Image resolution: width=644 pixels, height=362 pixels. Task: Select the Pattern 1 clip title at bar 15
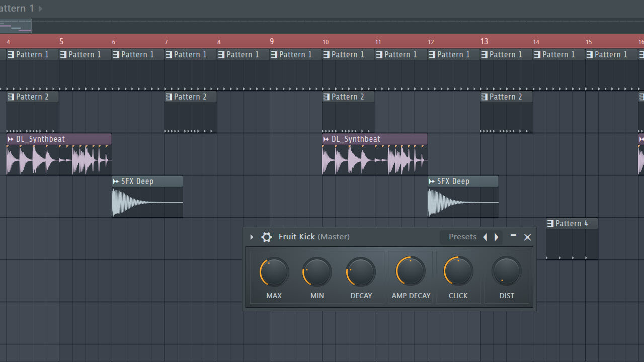pos(611,54)
